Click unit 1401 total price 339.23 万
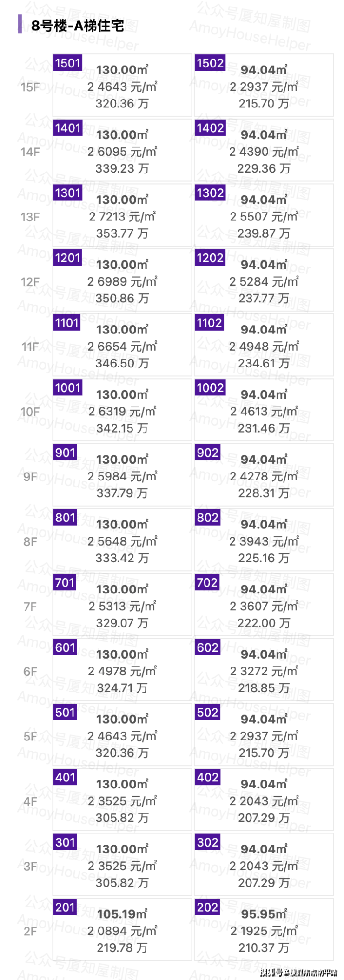344x980 pixels. click(x=122, y=168)
